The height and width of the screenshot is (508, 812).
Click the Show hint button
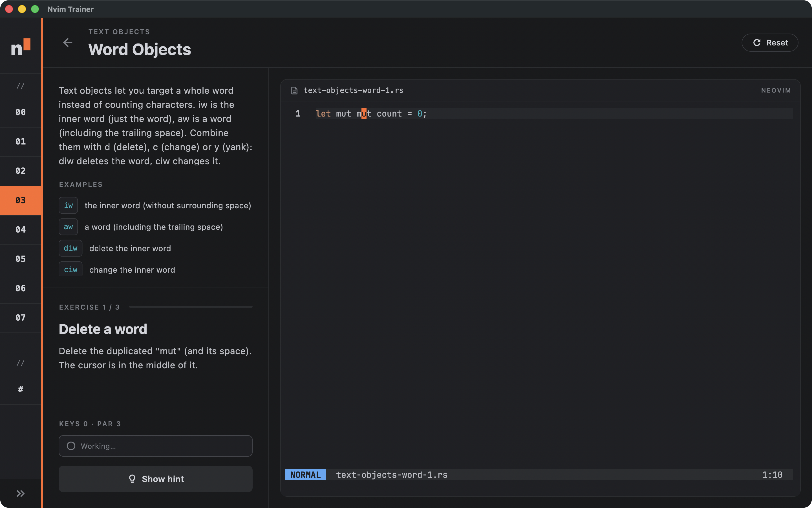point(155,479)
